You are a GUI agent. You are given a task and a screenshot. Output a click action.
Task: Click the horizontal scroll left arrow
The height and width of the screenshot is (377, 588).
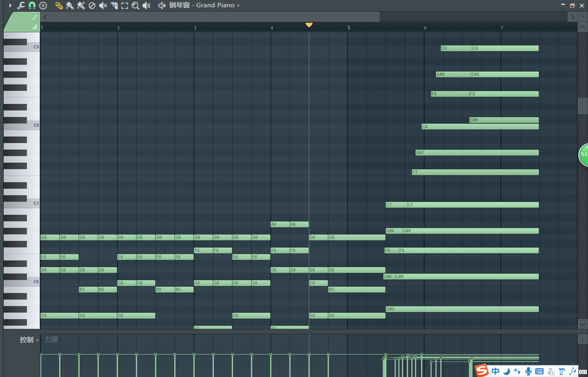(x=45, y=17)
